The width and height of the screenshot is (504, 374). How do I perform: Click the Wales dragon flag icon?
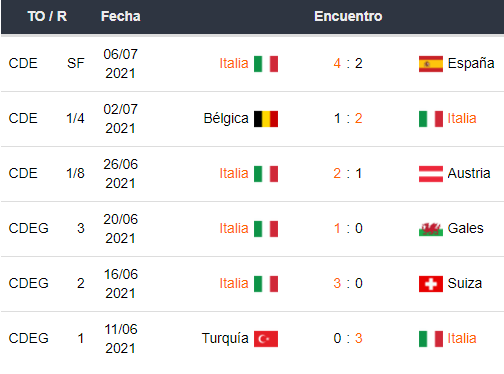[x=431, y=229]
